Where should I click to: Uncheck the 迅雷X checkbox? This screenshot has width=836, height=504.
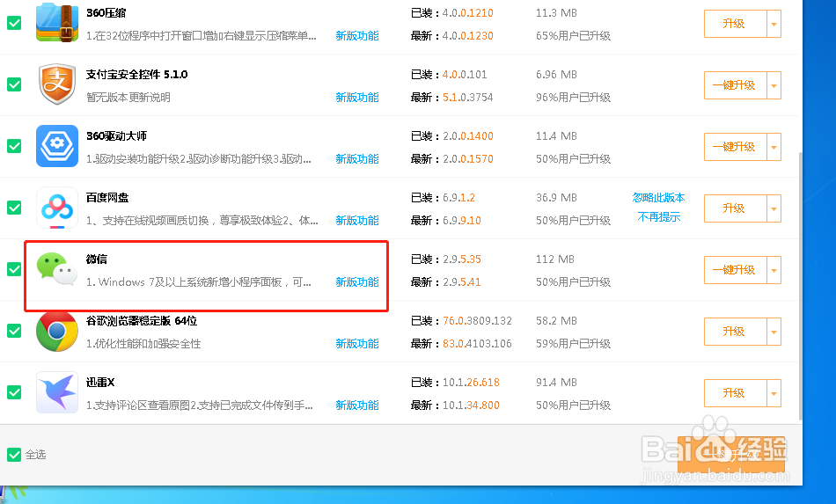[x=14, y=392]
